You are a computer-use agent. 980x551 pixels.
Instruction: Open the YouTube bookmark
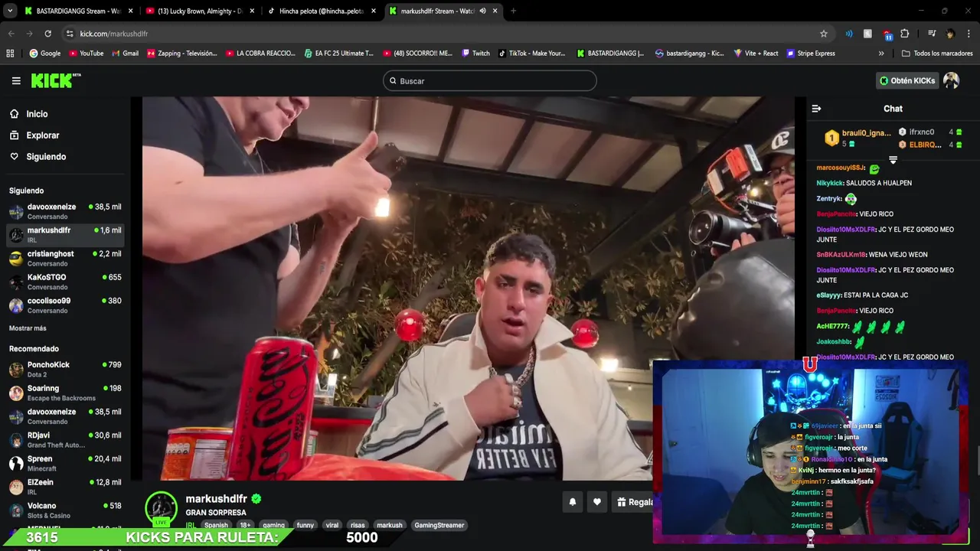86,54
